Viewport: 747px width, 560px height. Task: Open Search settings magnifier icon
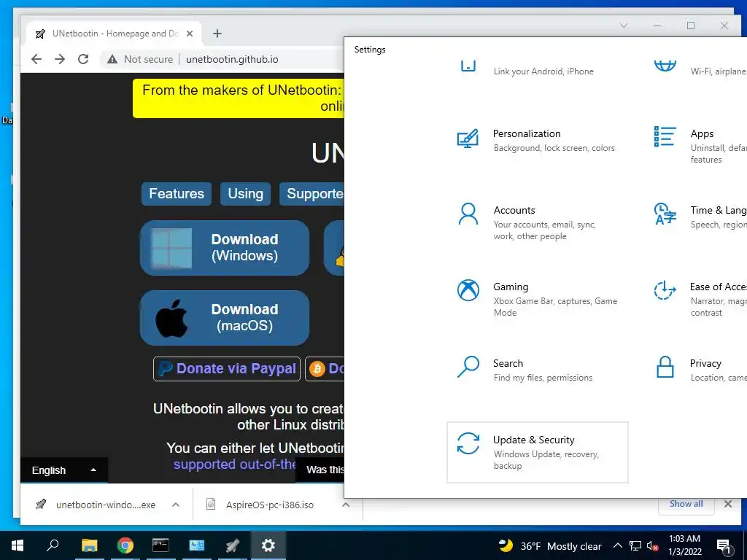point(468,367)
